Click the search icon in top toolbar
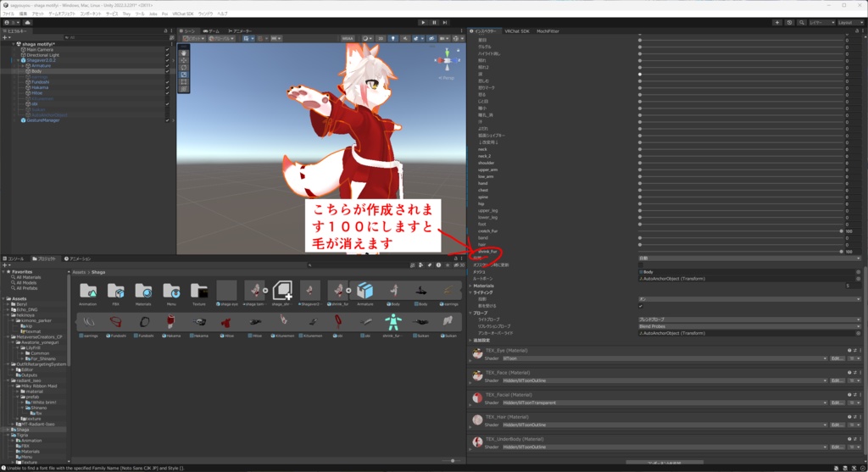The height and width of the screenshot is (472, 868). [802, 23]
